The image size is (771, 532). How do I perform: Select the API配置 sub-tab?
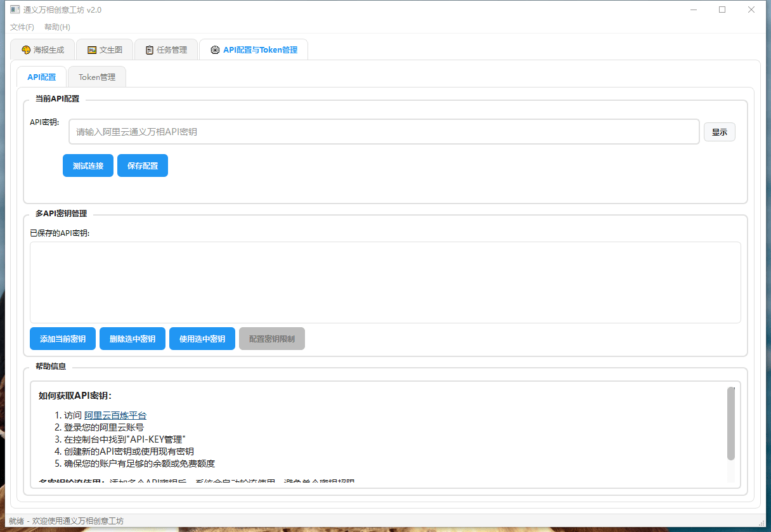41,77
